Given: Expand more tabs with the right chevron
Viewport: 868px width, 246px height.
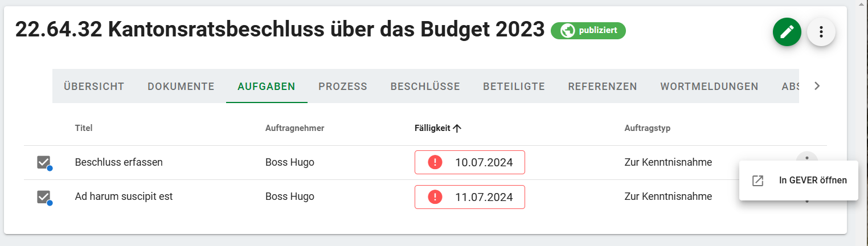Looking at the screenshot, I should 817,86.
